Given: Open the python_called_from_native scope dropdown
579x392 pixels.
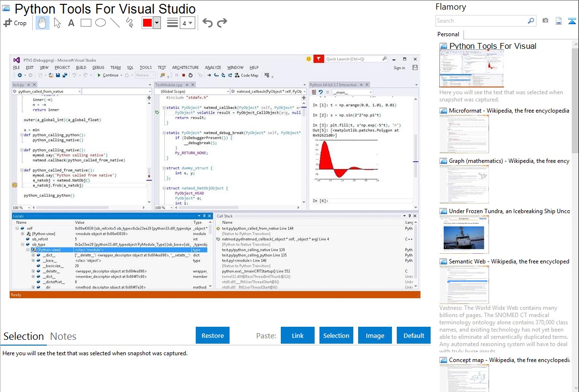Looking at the screenshot, I should pos(47,91).
